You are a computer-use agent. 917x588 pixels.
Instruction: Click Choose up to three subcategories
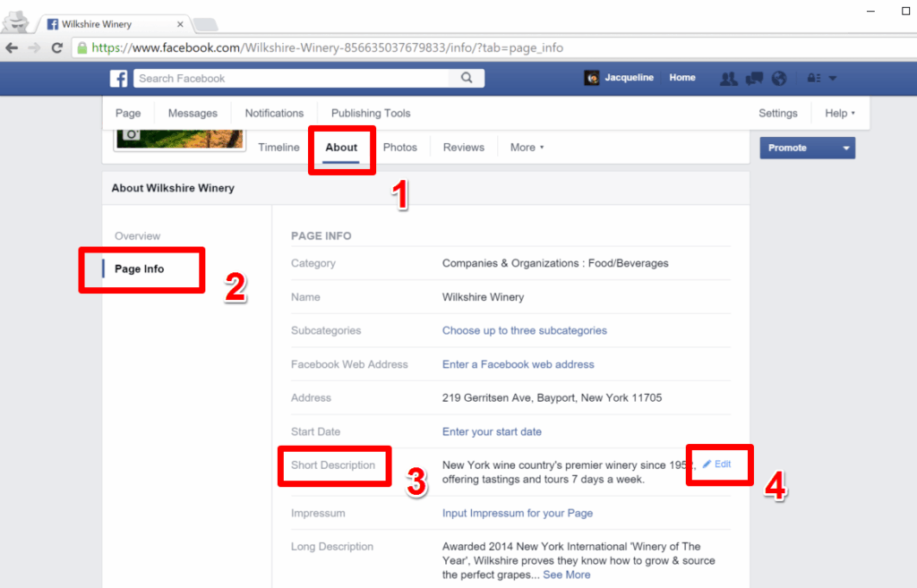[x=525, y=331]
